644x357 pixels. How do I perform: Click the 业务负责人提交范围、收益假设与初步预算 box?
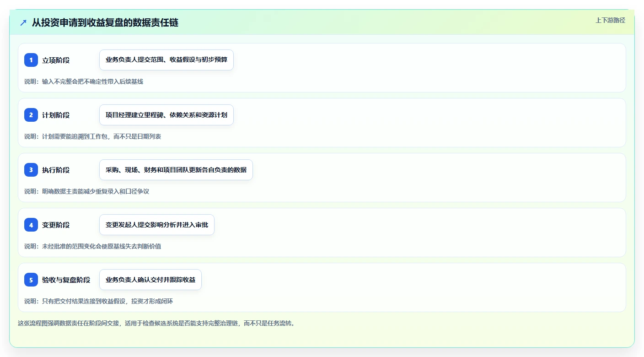[166, 60]
